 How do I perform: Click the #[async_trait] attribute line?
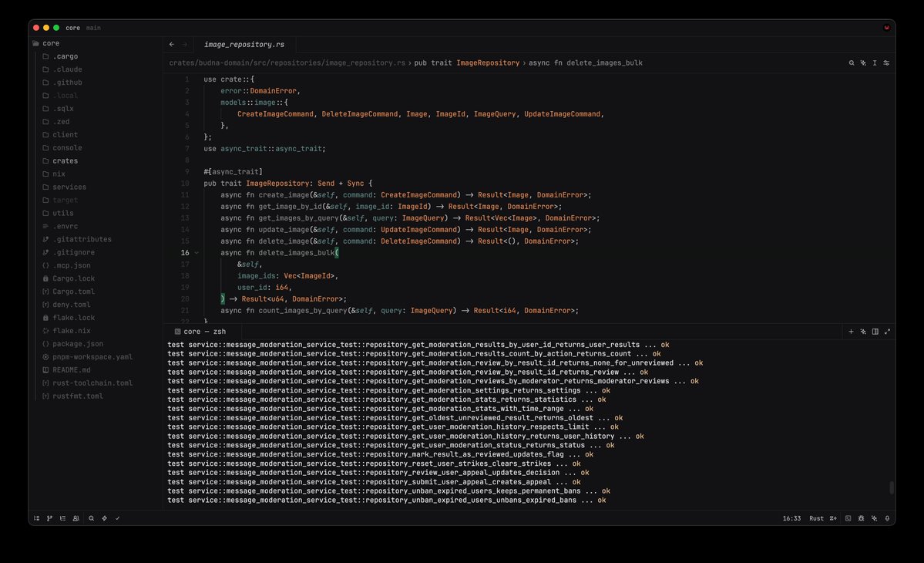click(233, 171)
